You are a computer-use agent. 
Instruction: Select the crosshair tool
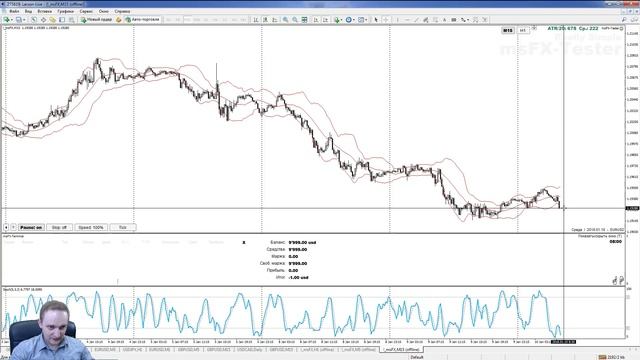pos(386,20)
